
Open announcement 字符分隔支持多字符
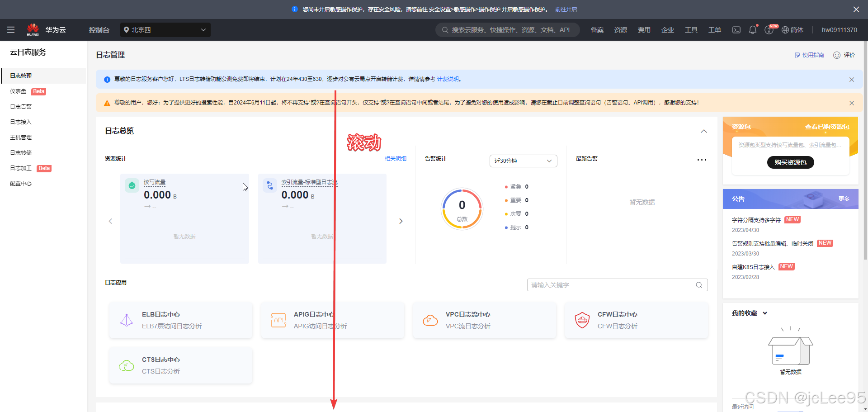[756, 220]
